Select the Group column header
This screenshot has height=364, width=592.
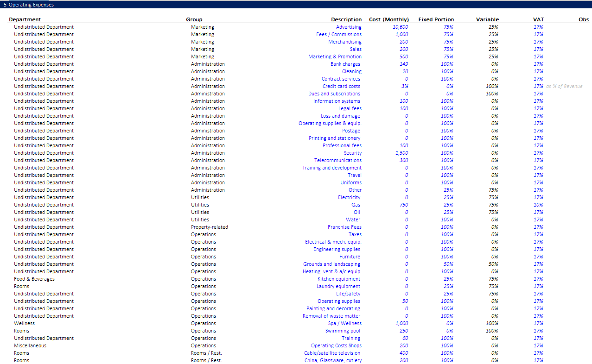(194, 19)
